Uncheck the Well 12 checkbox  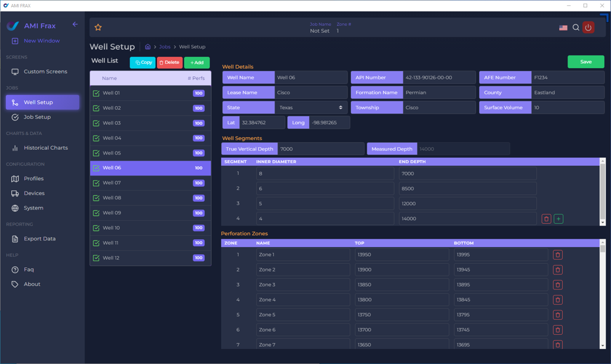point(97,258)
